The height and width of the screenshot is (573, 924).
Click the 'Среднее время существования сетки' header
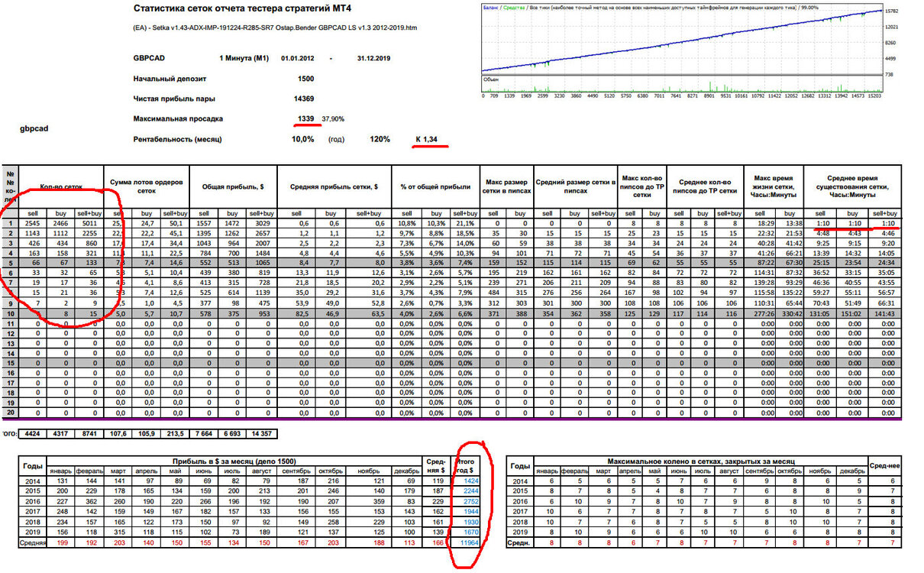pos(853,186)
